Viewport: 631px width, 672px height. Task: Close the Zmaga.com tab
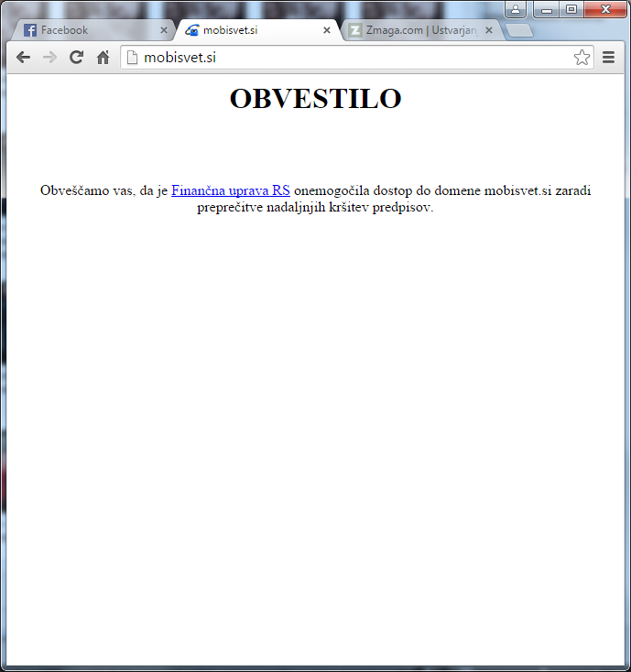(489, 30)
